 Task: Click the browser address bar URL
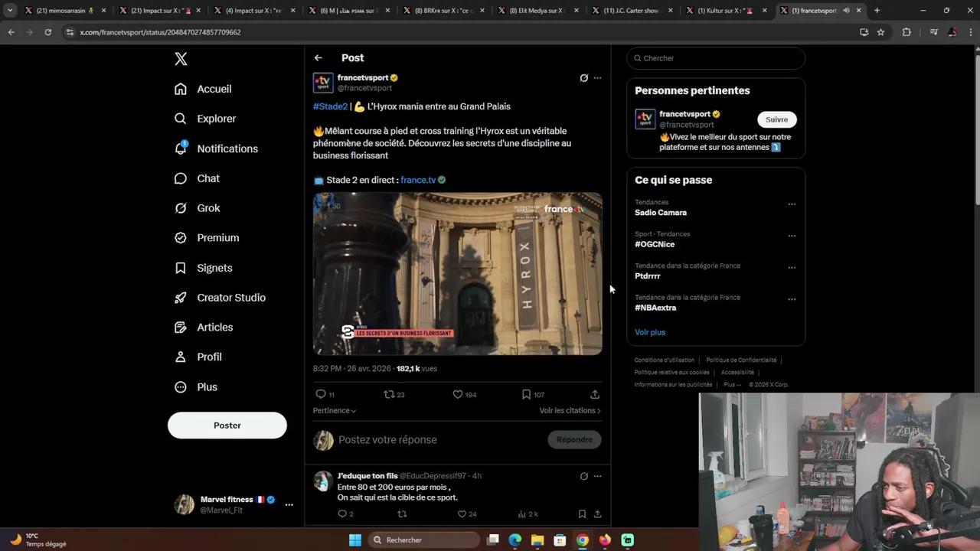(160, 32)
